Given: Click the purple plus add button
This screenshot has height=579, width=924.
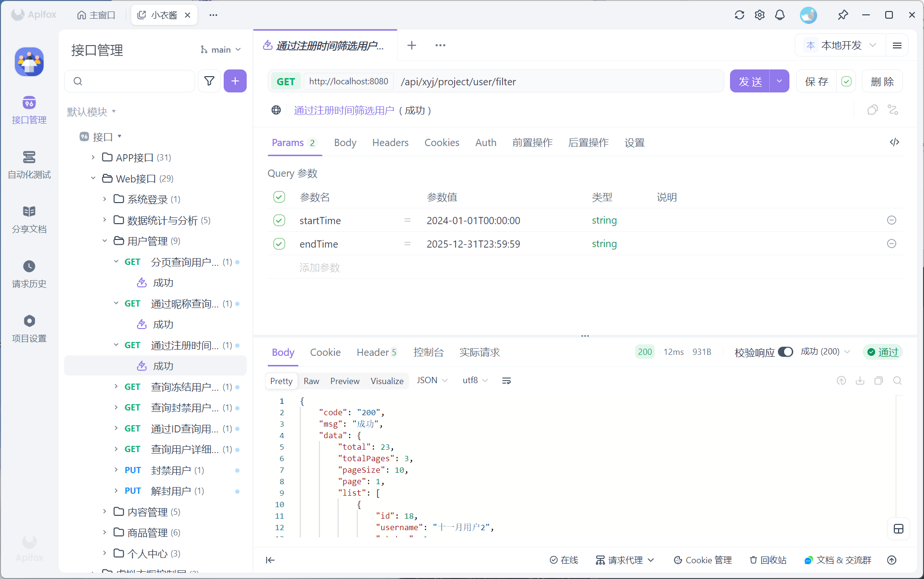Looking at the screenshot, I should coord(235,81).
